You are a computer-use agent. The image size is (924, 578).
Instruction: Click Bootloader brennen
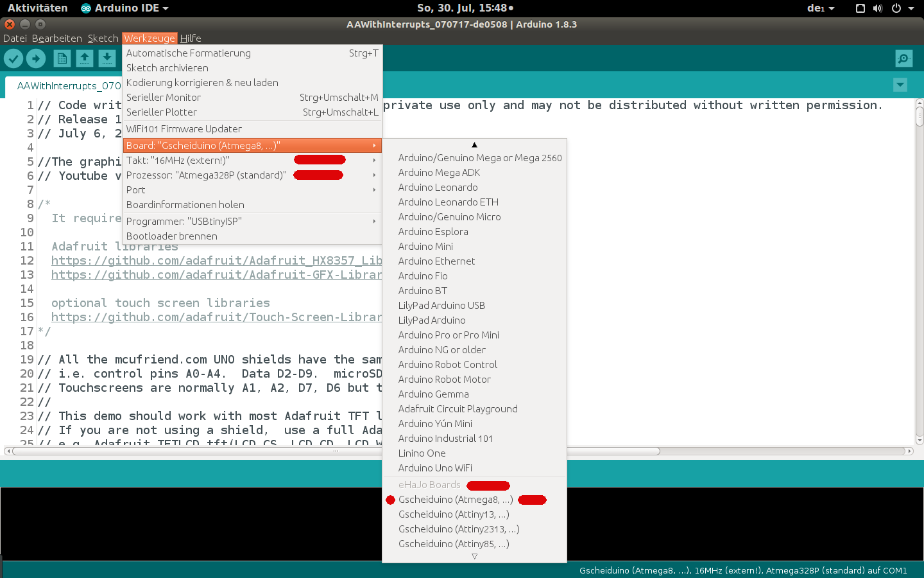[x=252, y=236]
